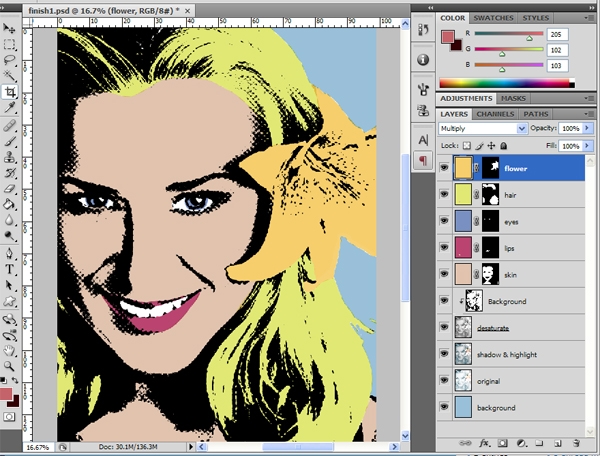Switch to the Swatches tab
Viewport: 600px width, 456px height.
pos(493,18)
